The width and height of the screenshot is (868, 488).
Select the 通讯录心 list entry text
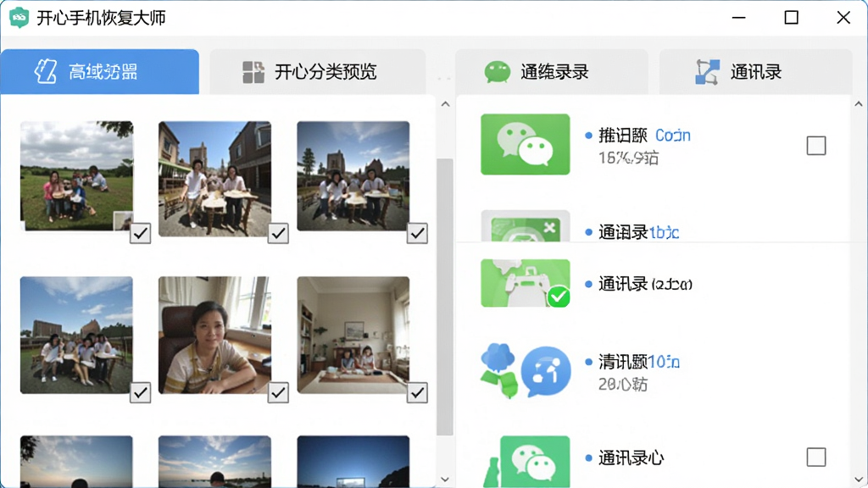pos(631,458)
